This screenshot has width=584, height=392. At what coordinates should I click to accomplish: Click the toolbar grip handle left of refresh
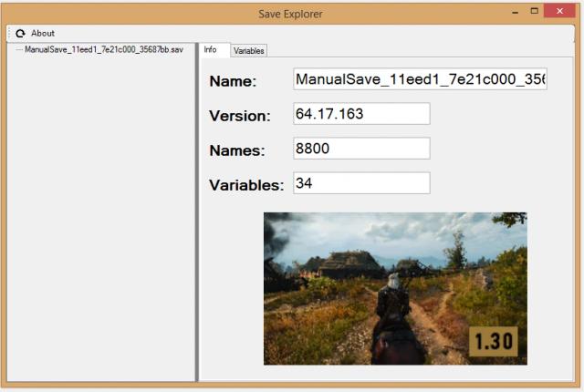10,34
